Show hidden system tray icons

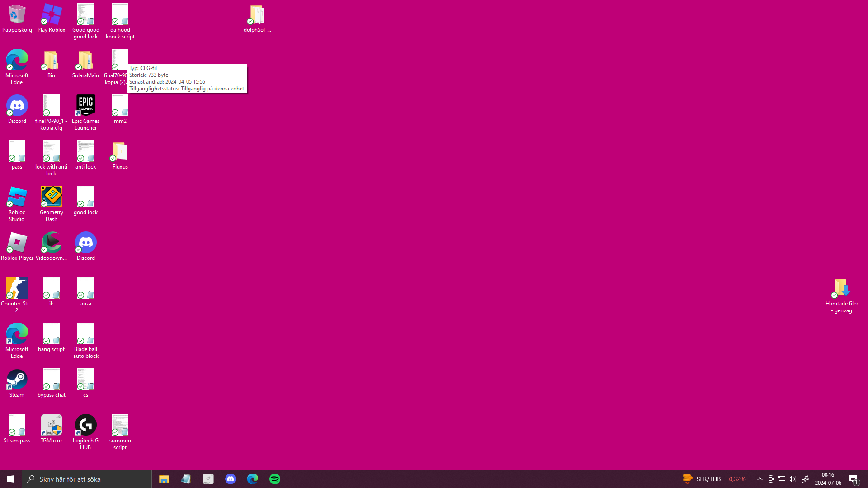click(x=760, y=479)
